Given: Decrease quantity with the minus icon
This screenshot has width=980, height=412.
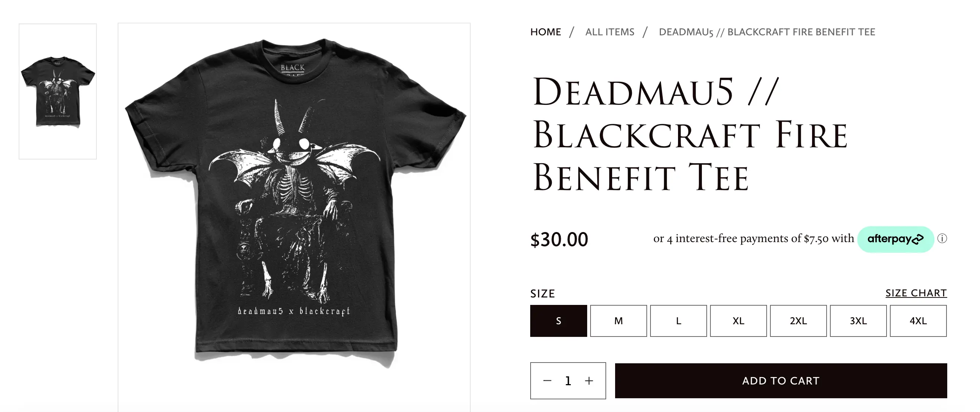Looking at the screenshot, I should pyautogui.click(x=547, y=380).
